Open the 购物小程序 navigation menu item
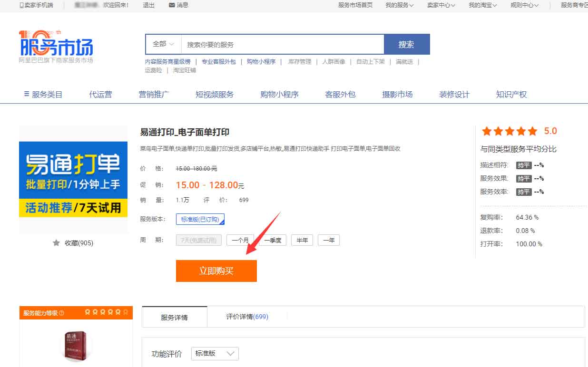The image size is (588, 367). pos(280,94)
